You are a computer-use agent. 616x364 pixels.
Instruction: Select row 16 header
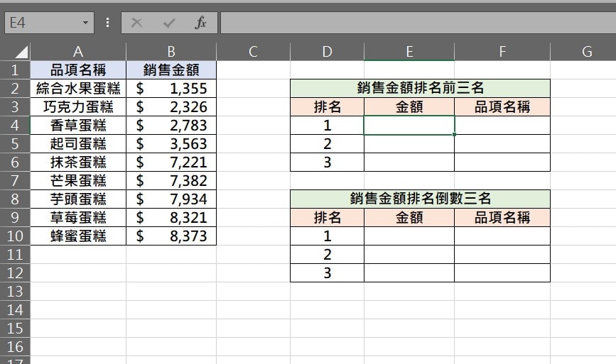[15, 347]
